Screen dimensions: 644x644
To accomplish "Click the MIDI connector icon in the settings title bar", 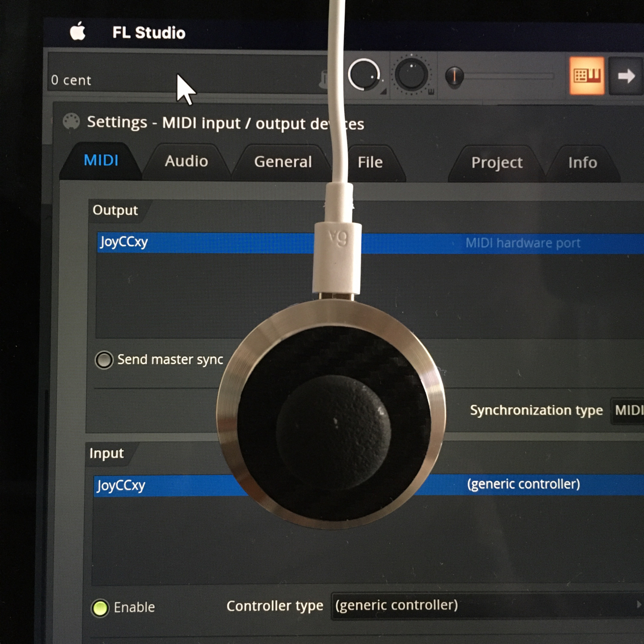I will coord(70,121).
